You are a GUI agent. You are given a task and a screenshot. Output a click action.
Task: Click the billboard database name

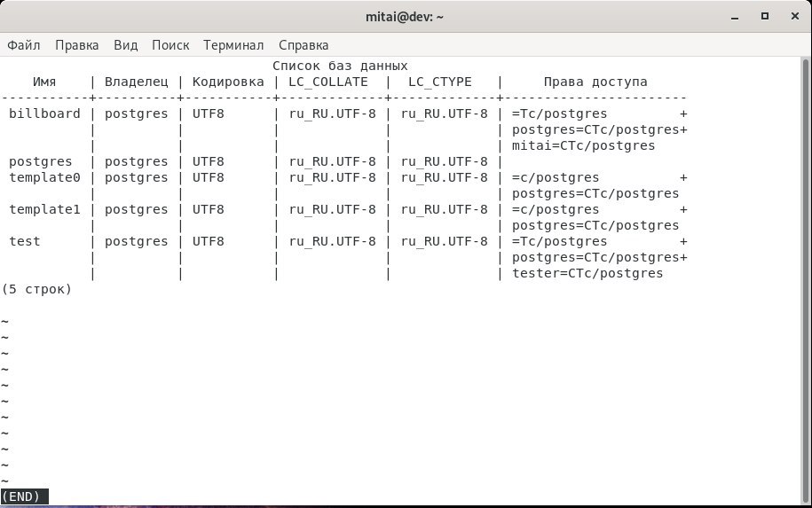pos(44,113)
